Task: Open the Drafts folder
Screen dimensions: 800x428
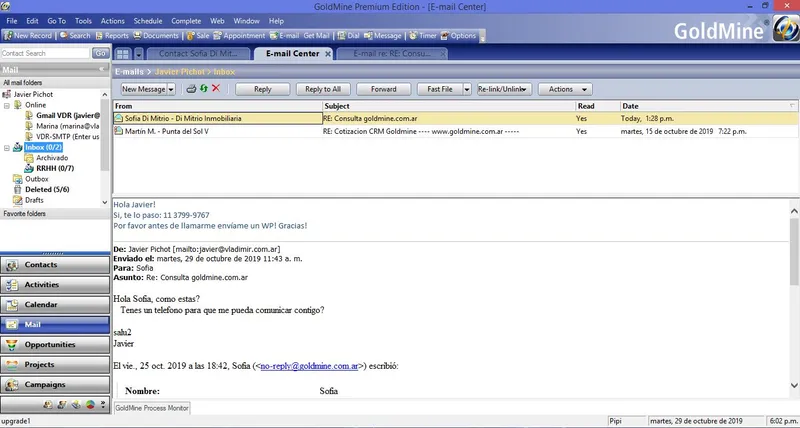Action: click(x=34, y=200)
